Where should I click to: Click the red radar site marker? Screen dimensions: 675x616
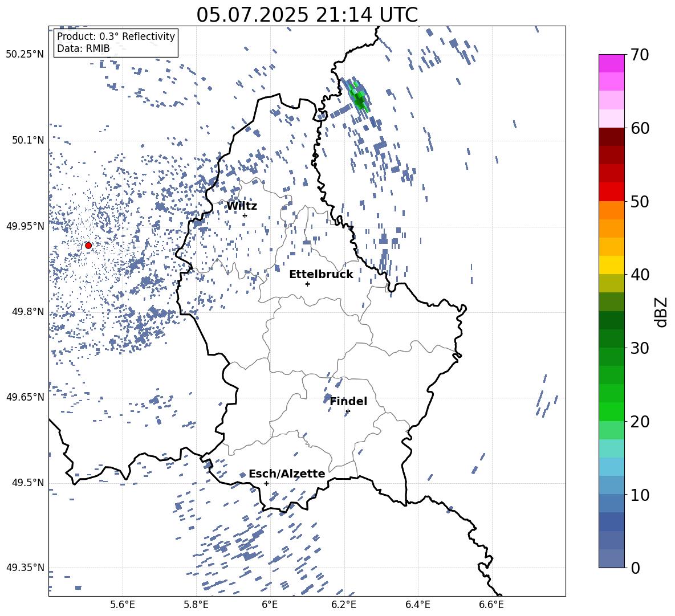88,246
